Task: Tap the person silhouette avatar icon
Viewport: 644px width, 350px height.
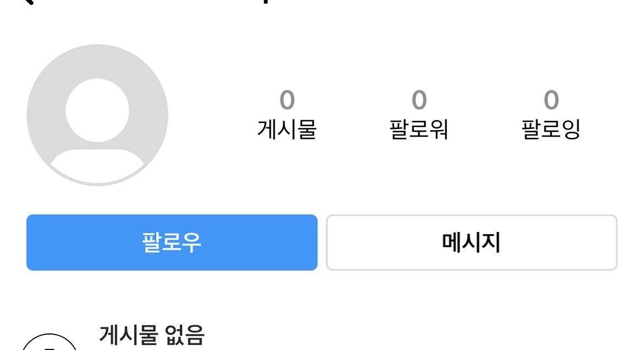Action: point(97,114)
